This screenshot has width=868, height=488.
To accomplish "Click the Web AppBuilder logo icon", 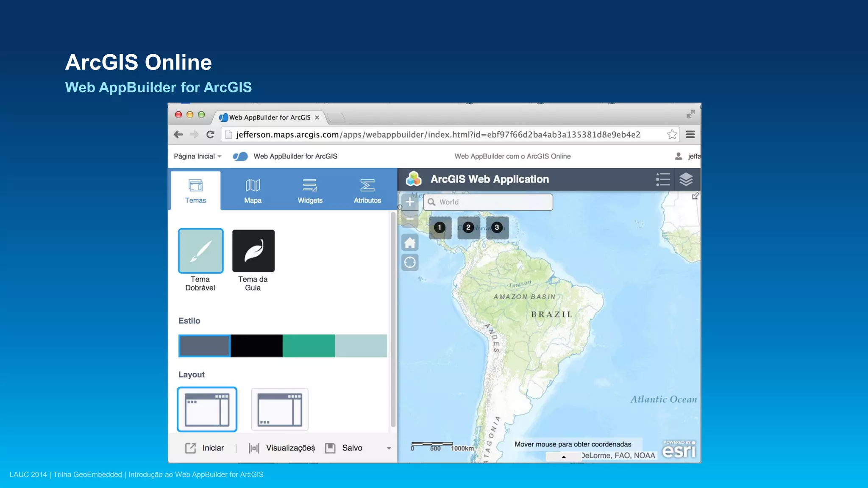I will pyautogui.click(x=240, y=156).
